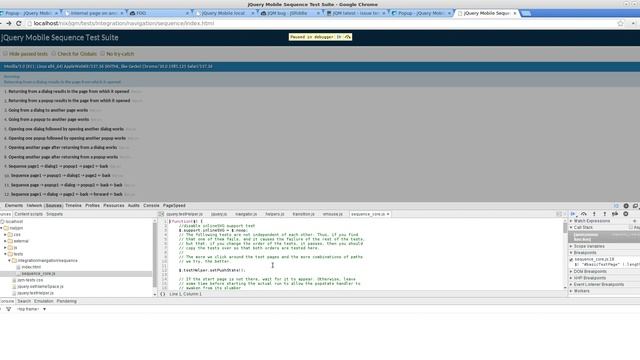Toggle No try-catch checkbox
This screenshot has height=360, width=640.
102,53
